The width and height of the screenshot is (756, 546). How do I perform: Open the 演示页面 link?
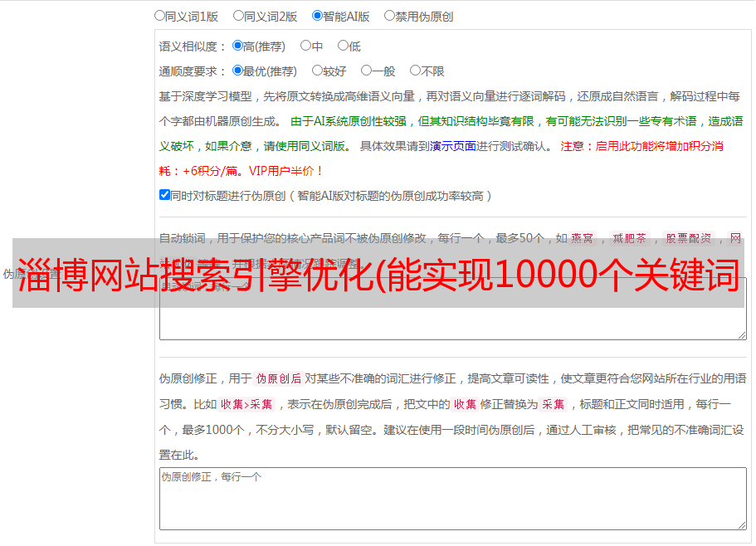tap(453, 146)
